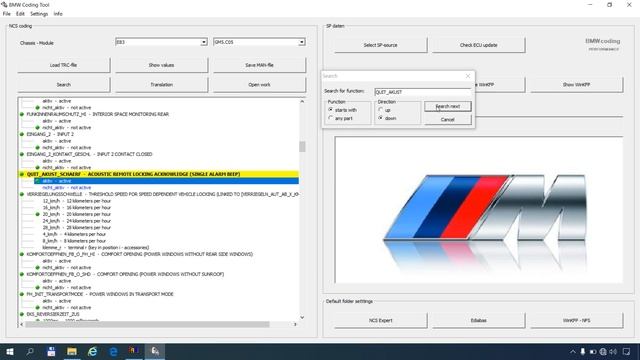Click the Search button in NCS coding

coord(63,84)
